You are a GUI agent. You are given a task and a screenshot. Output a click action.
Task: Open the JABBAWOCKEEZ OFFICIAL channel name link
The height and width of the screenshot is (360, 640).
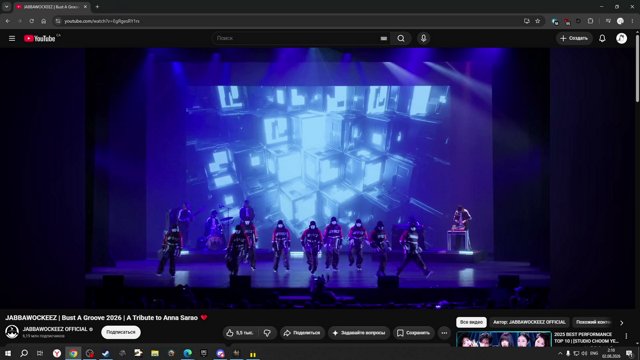click(x=55, y=329)
